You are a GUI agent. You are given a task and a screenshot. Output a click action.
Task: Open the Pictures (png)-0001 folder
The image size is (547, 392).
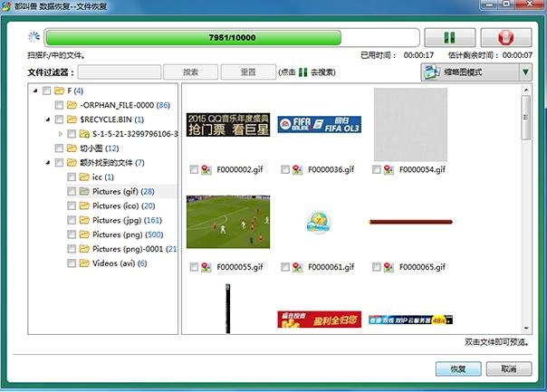click(134, 249)
